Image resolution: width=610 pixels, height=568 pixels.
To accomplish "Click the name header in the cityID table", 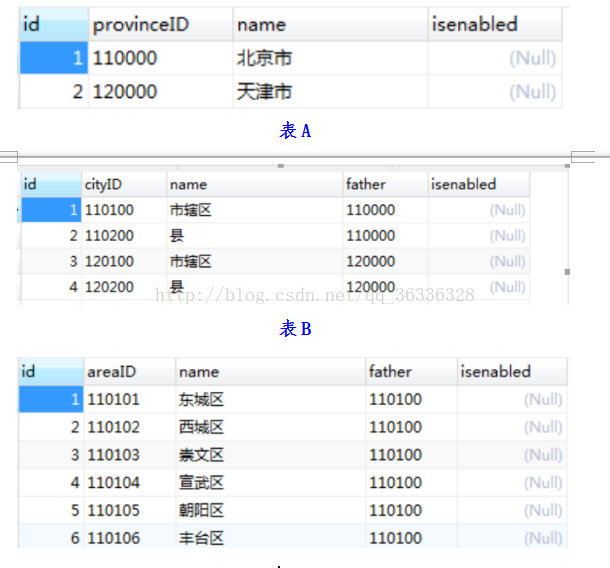I will pyautogui.click(x=255, y=184).
